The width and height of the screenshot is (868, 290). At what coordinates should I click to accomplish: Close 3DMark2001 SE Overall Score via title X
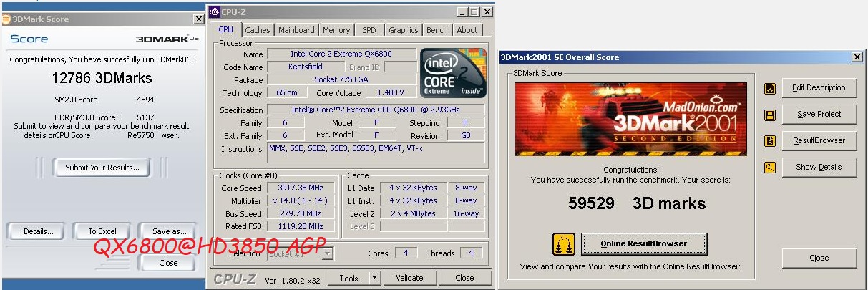(x=857, y=57)
